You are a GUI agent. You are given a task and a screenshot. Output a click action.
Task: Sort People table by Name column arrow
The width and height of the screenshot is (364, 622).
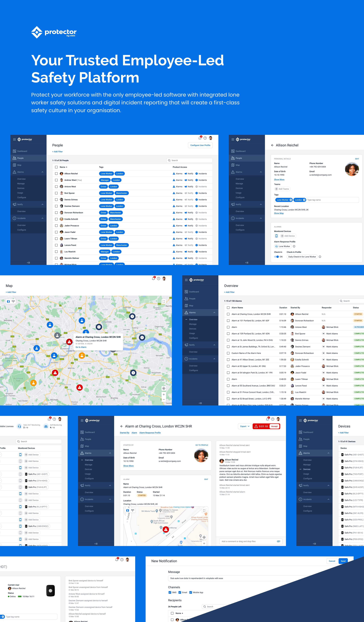coord(67,167)
